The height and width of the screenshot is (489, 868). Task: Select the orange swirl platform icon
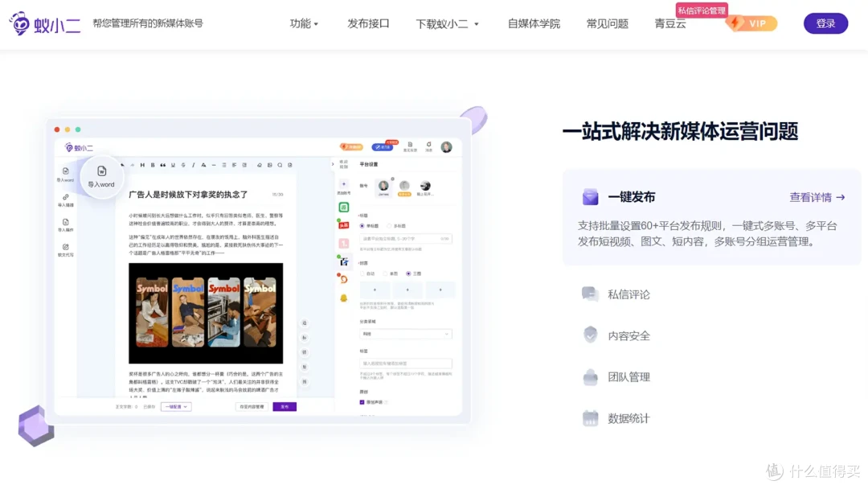pos(344,279)
